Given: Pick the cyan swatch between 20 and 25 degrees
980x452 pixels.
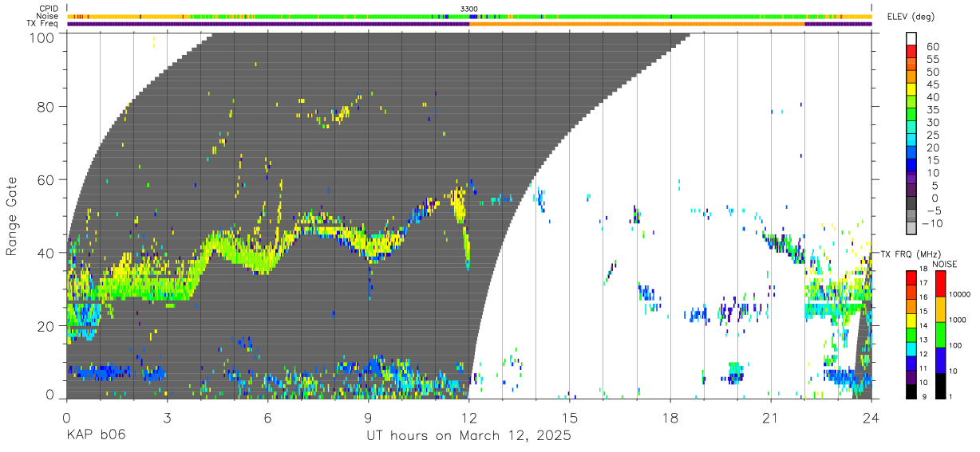Looking at the screenshot, I should pyautogui.click(x=912, y=140).
